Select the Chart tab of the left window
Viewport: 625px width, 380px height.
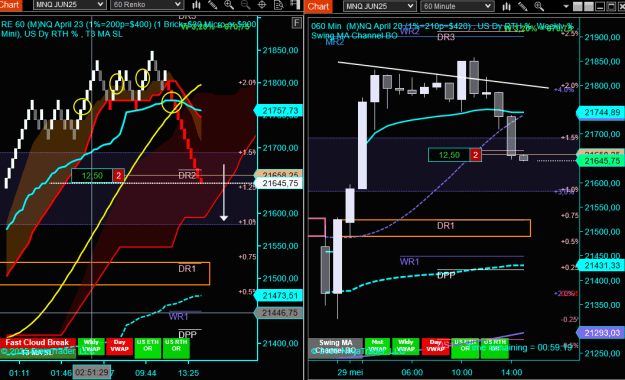(10, 5)
